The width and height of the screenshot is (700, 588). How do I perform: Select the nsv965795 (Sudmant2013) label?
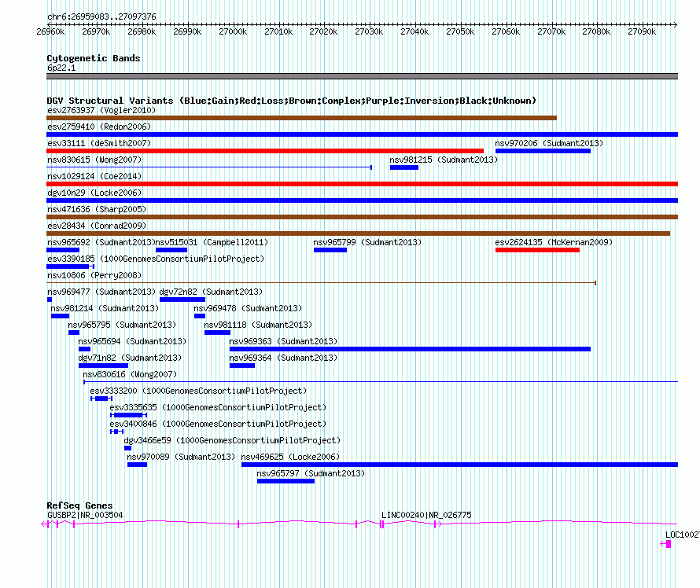122,325
